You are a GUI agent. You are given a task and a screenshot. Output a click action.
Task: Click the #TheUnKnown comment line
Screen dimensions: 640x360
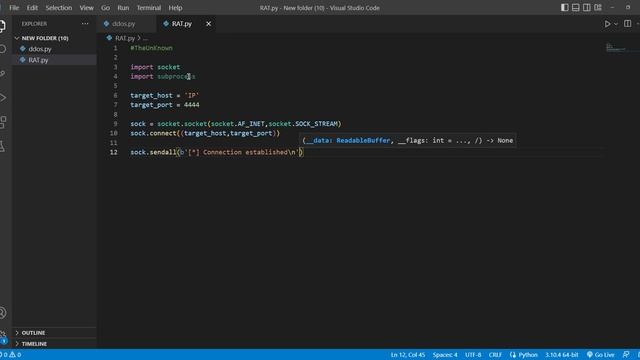[x=151, y=48]
